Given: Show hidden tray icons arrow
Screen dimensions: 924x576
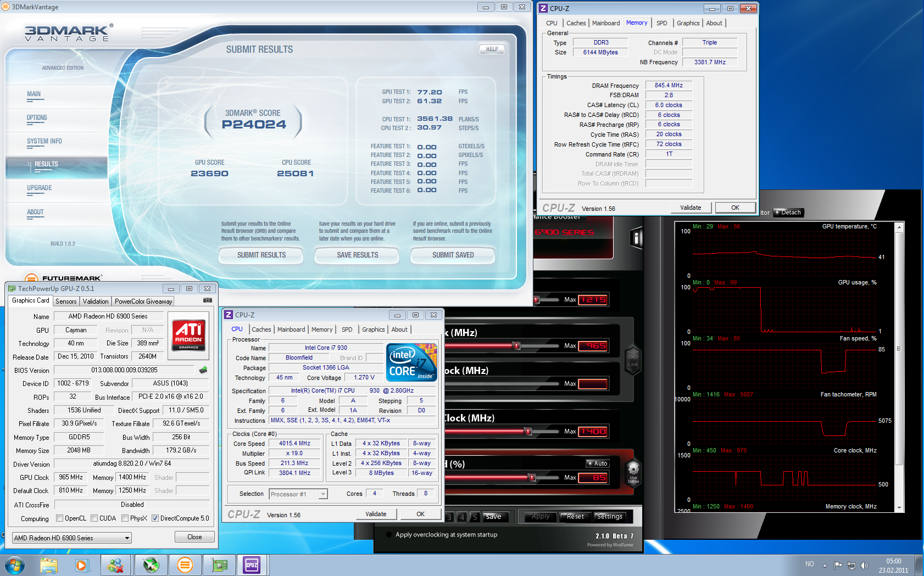Looking at the screenshot, I should 825,565.
